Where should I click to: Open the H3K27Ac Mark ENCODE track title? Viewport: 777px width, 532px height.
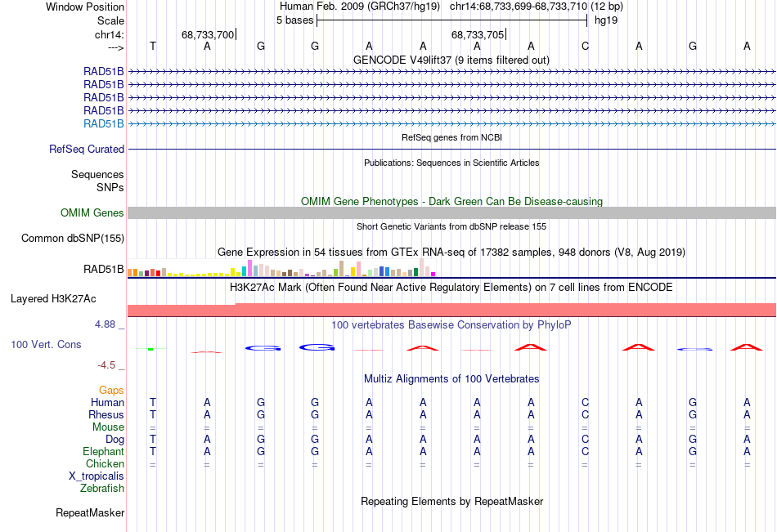(x=451, y=288)
